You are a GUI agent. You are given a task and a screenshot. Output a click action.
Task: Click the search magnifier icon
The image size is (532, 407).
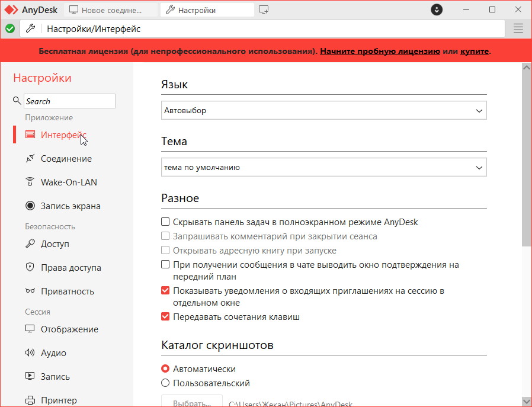pyautogui.click(x=17, y=101)
